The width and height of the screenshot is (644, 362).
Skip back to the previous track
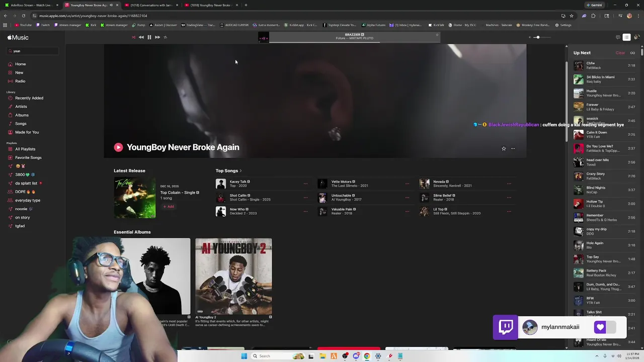[141, 37]
